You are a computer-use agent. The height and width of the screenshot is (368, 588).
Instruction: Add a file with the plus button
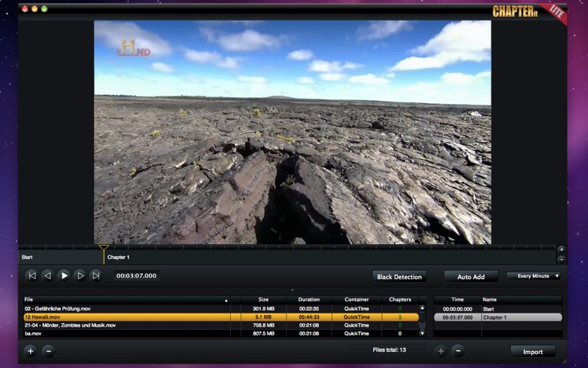[30, 352]
